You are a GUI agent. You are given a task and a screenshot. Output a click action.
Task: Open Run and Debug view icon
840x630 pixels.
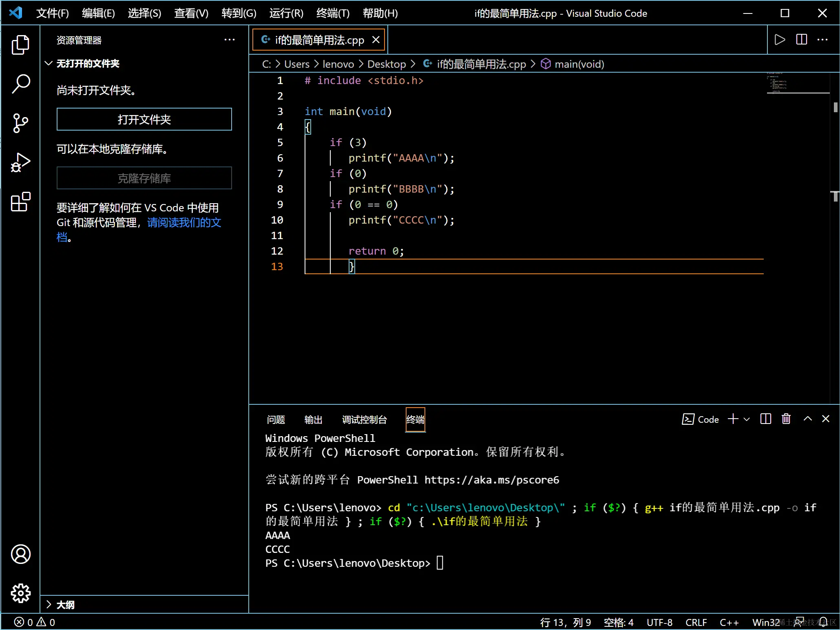[20, 162]
